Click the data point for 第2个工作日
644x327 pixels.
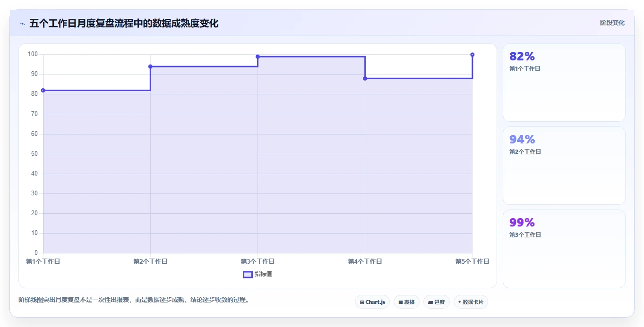[150, 67]
